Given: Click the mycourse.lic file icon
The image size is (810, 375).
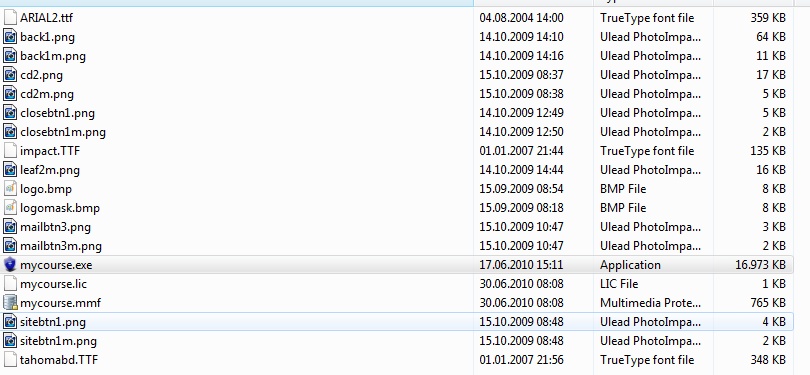Looking at the screenshot, I should (10, 284).
